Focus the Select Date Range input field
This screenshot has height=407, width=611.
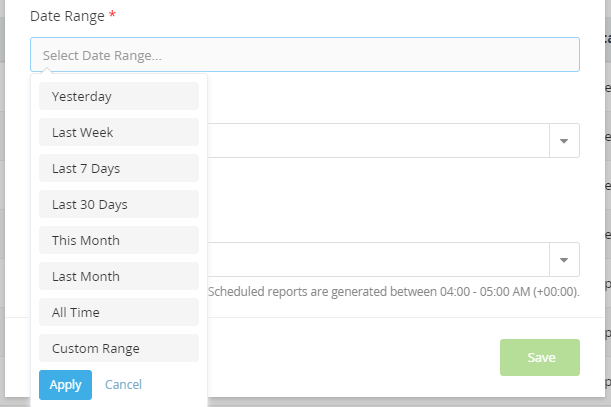(x=305, y=55)
